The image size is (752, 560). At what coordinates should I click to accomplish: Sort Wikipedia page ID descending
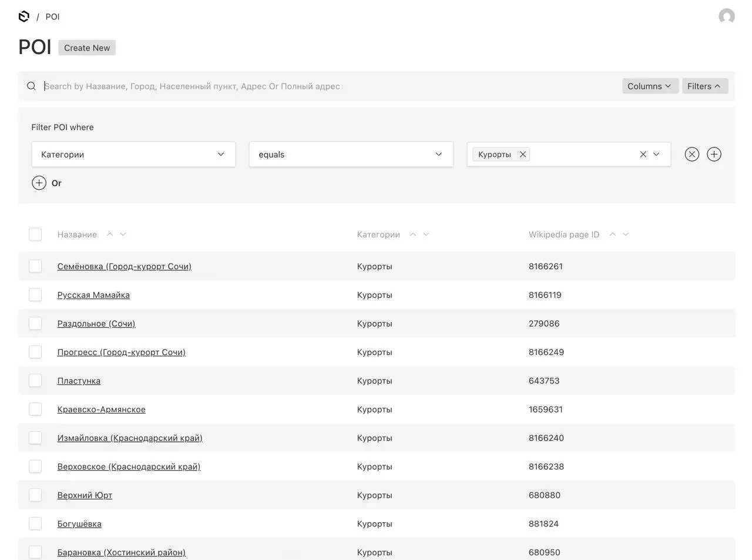626,234
